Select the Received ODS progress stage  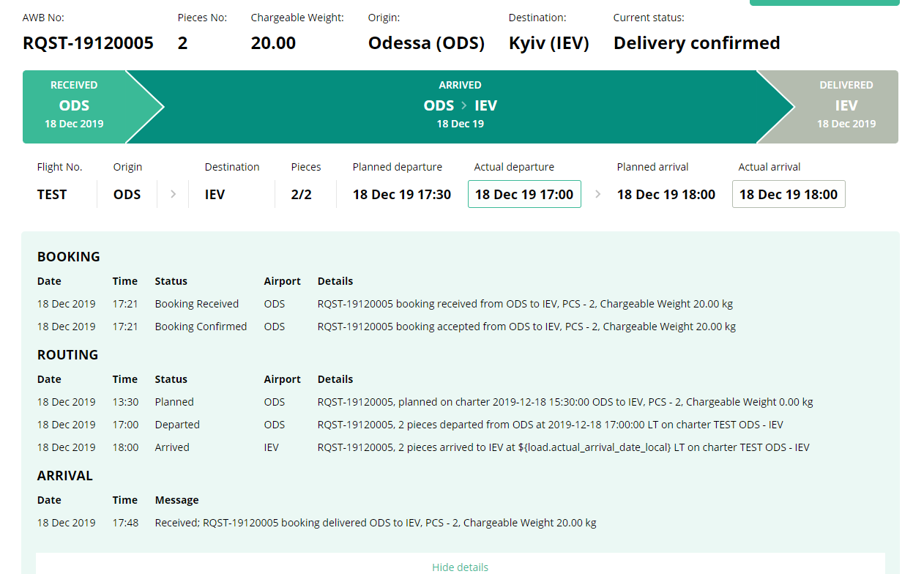(x=74, y=106)
